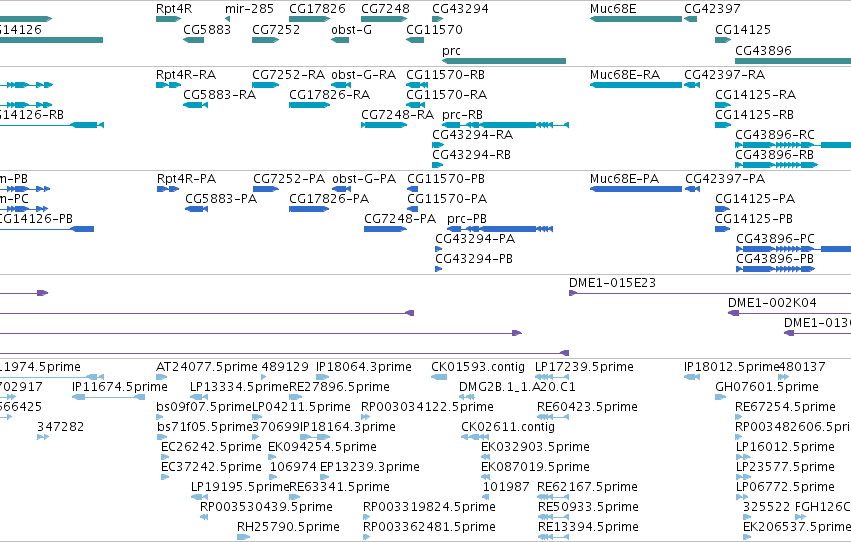Screen dimensions: 851x542
Task: Click the CG7252 gene label
Action: tap(276, 29)
